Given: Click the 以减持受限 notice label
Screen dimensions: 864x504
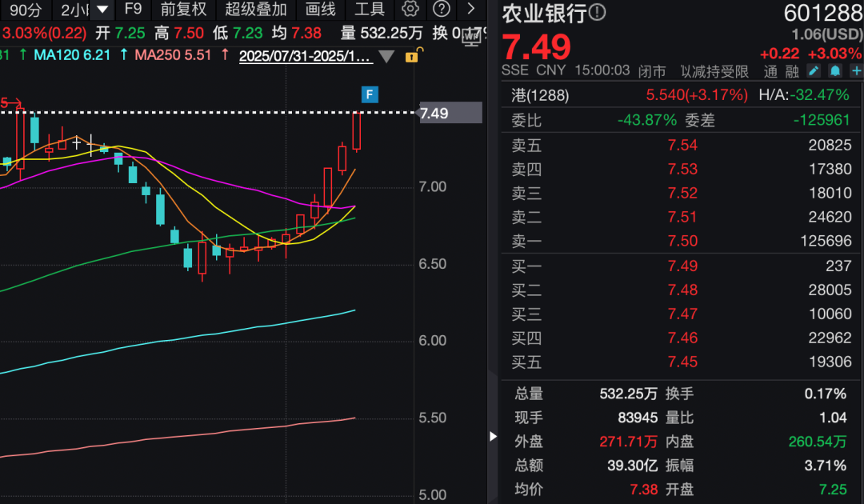Looking at the screenshot, I should (714, 72).
